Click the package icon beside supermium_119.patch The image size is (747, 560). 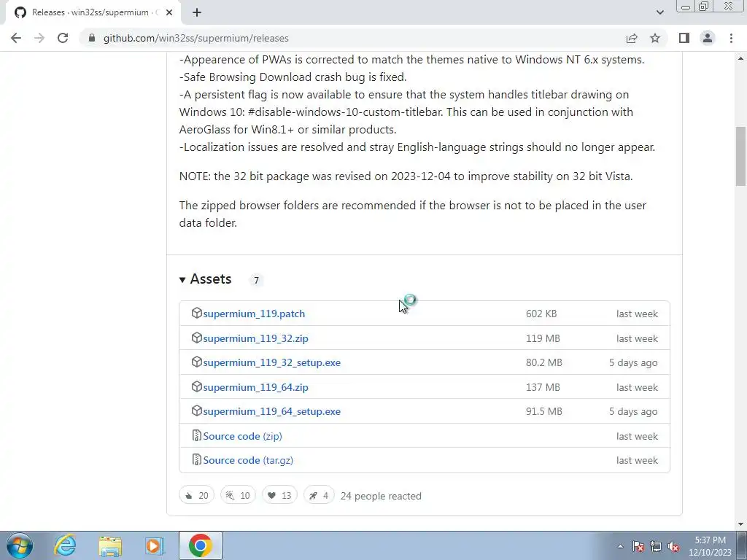196,313
